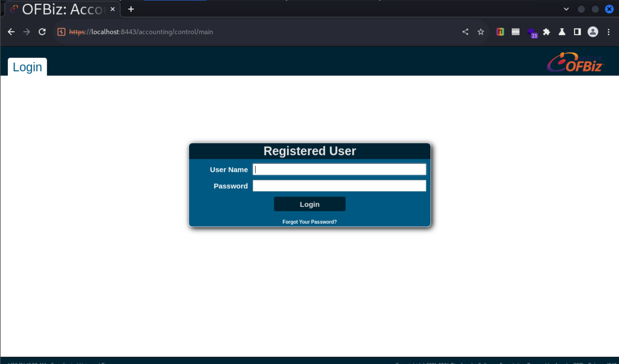This screenshot has height=364, width=619.
Task: Focus the User Name input field
Action: click(339, 170)
